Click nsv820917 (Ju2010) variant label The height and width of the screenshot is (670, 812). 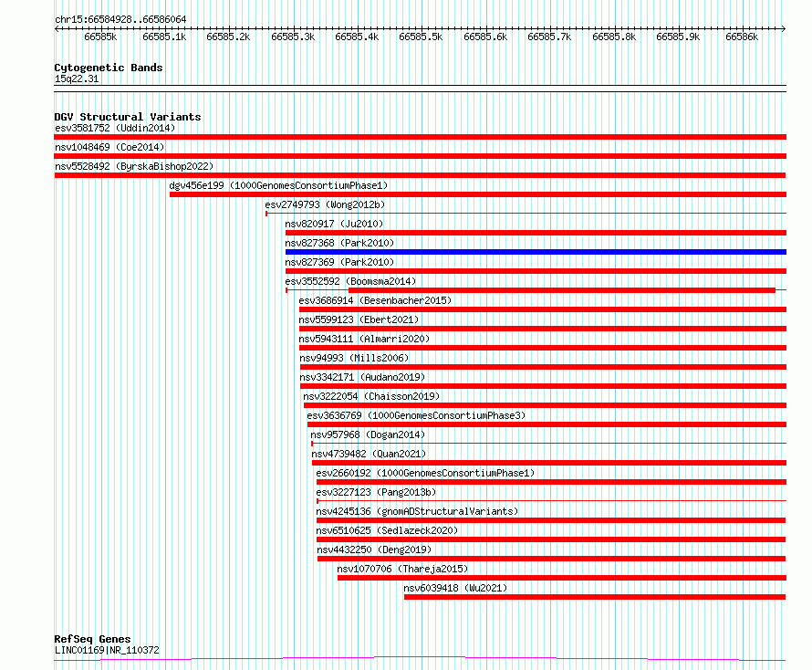(334, 224)
